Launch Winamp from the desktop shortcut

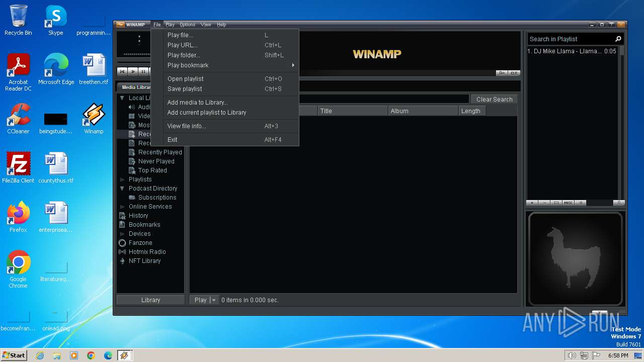coord(94,120)
